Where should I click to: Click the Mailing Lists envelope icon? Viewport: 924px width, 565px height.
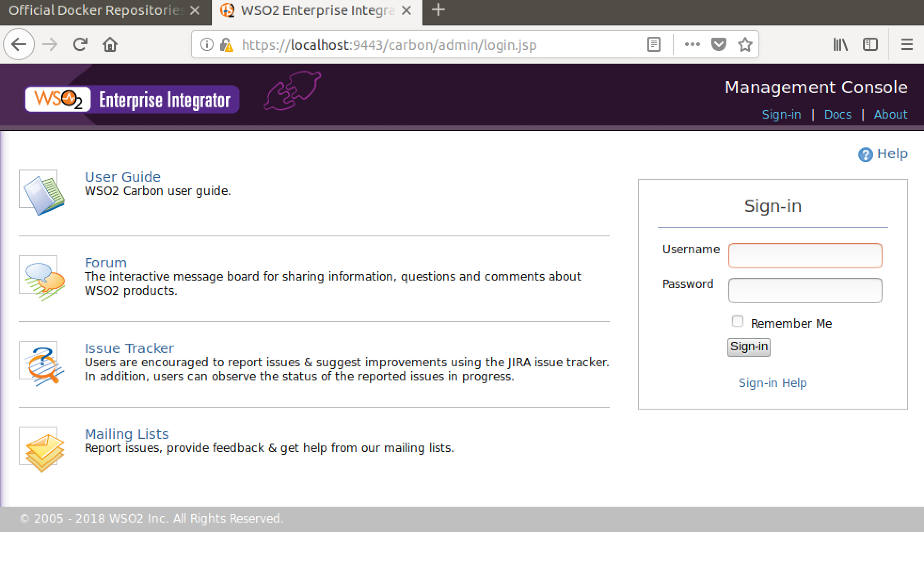click(42, 449)
